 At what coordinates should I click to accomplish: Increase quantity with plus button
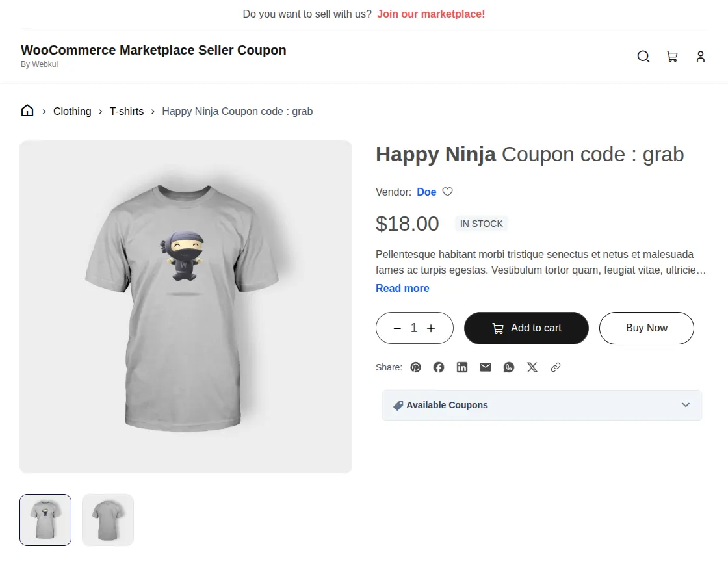pos(432,328)
